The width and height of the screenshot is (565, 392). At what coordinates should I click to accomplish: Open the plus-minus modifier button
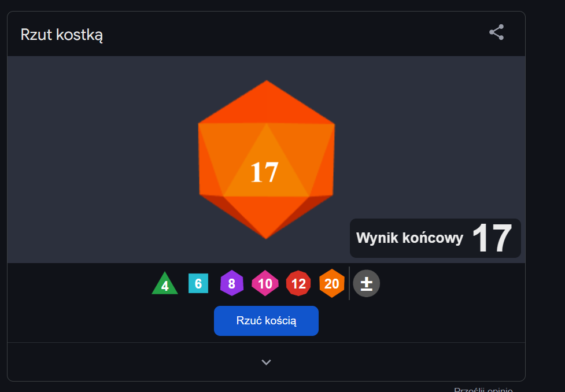point(367,283)
